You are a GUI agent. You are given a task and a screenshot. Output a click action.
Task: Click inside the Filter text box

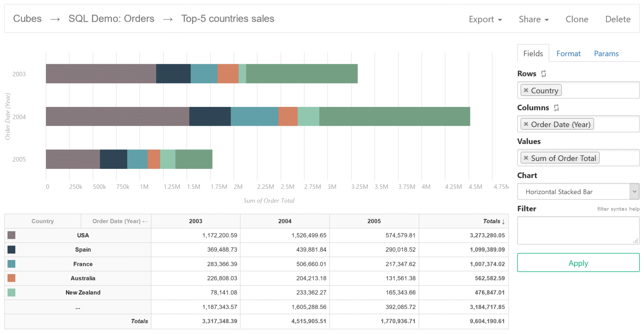pos(578,230)
